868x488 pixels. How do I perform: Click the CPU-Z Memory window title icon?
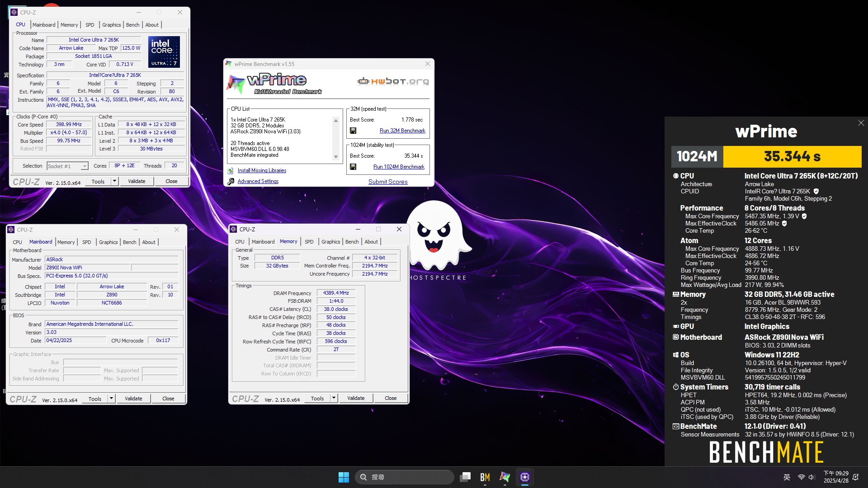(234, 229)
